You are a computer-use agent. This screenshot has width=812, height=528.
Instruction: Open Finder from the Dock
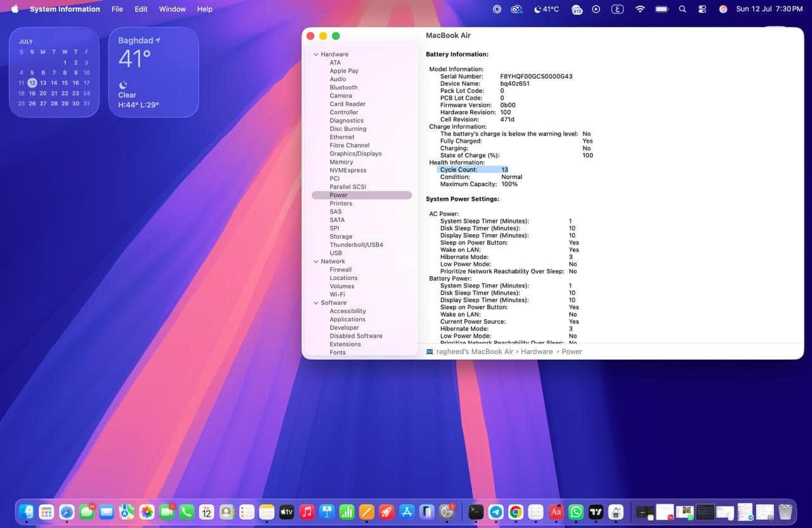point(27,511)
